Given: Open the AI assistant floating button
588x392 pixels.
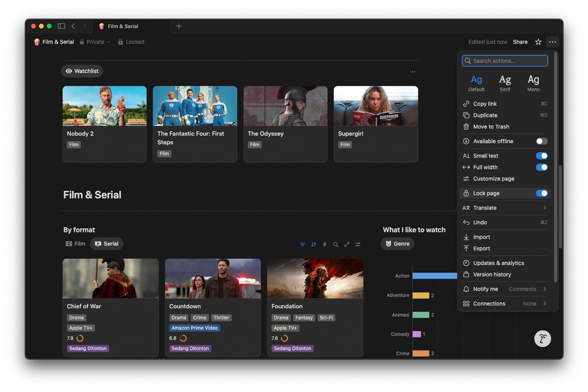Looking at the screenshot, I should click(542, 339).
